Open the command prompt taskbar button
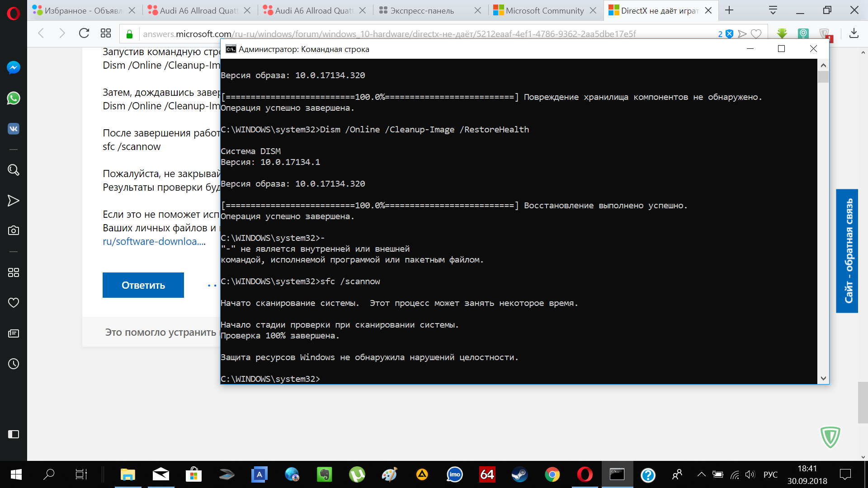The image size is (868, 488). tap(617, 474)
